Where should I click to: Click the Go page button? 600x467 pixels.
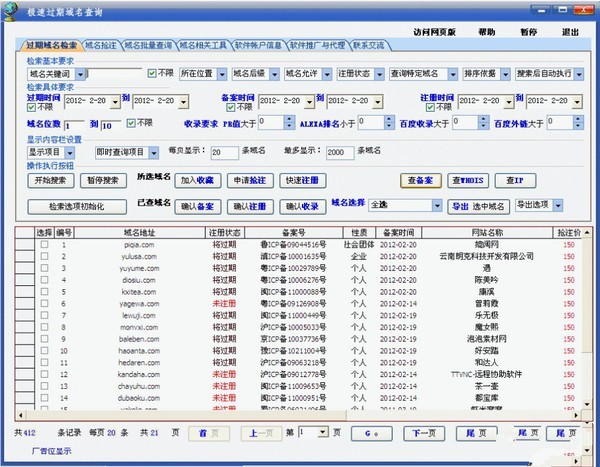click(x=372, y=433)
